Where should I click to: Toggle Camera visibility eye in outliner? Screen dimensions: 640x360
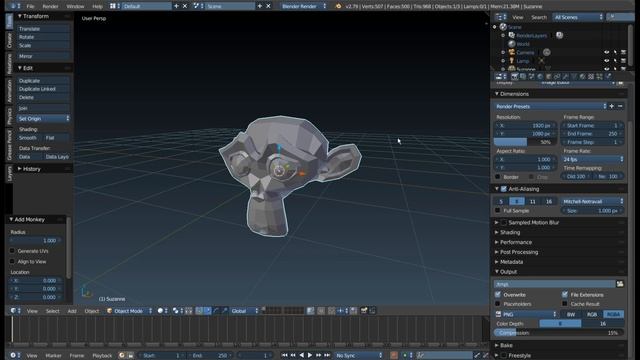tap(607, 52)
